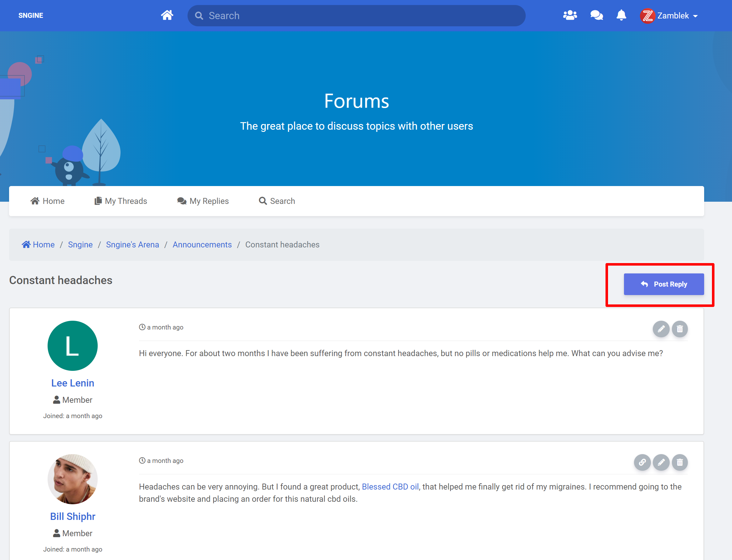Click Lee Lenin's green L avatar
The image size is (732, 560).
(73, 346)
